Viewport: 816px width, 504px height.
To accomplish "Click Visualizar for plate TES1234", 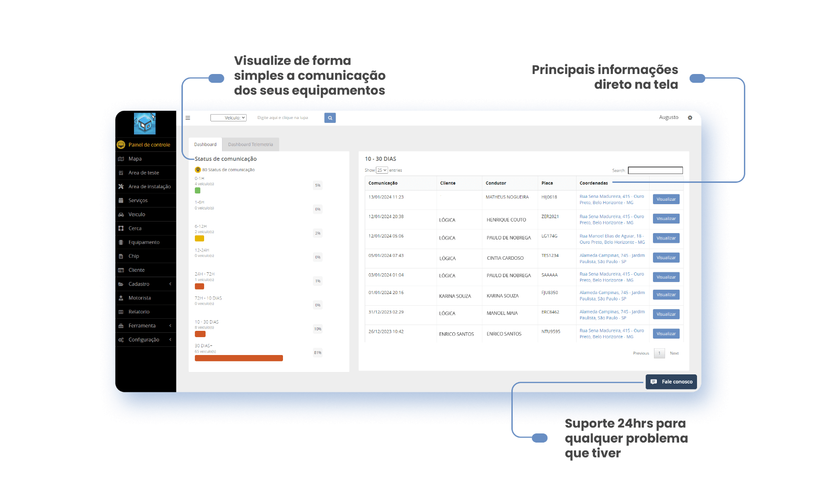I will pyautogui.click(x=666, y=258).
